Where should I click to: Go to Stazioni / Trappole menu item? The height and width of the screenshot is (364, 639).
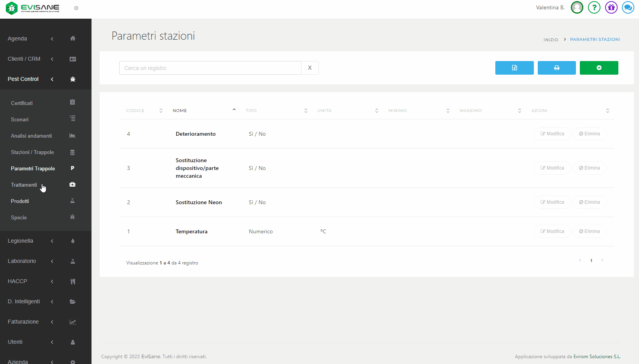click(x=32, y=152)
